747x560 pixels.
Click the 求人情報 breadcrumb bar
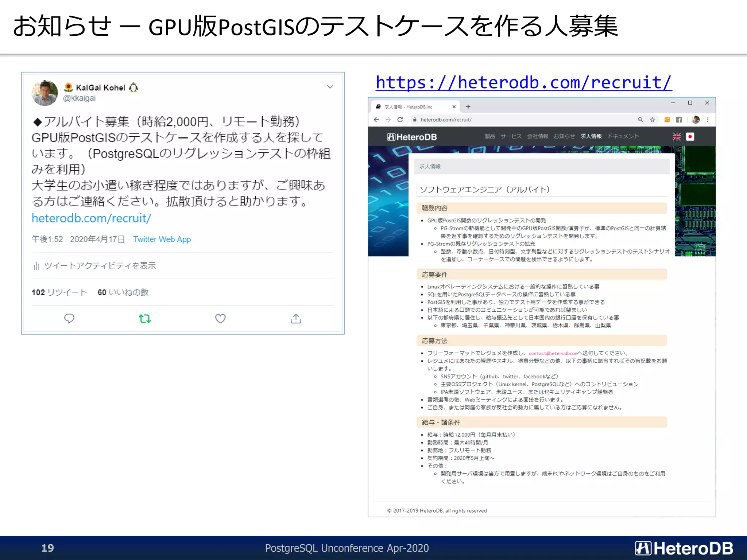point(542,167)
